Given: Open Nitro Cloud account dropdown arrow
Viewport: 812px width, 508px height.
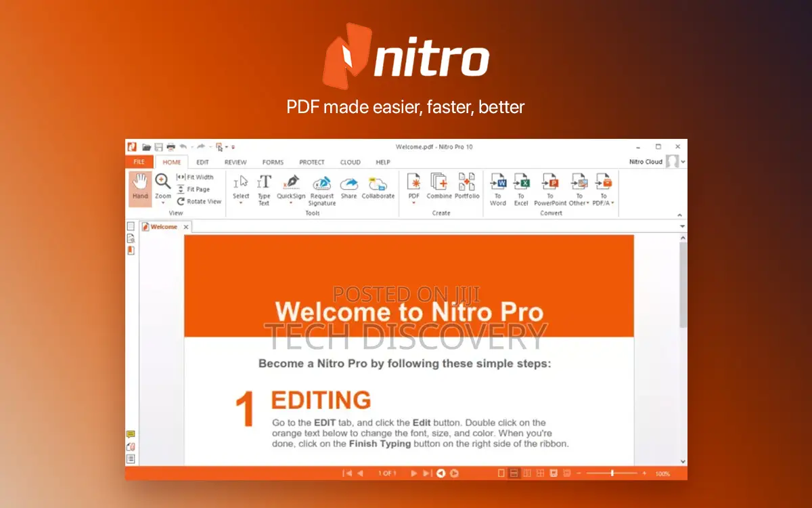Looking at the screenshot, I should 683,162.
